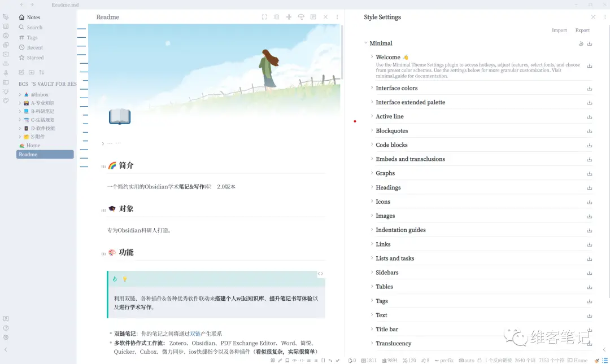Change the file sort order
This screenshot has height=364, width=610.
tap(42, 72)
